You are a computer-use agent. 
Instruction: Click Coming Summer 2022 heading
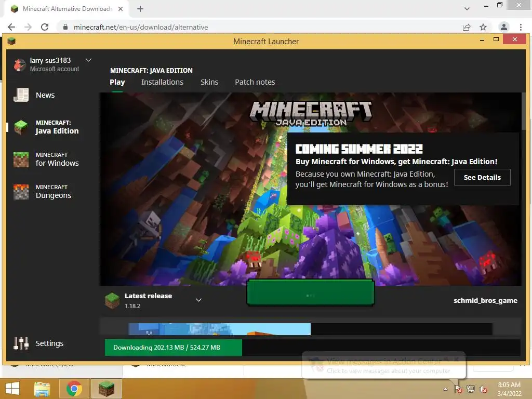(x=359, y=149)
